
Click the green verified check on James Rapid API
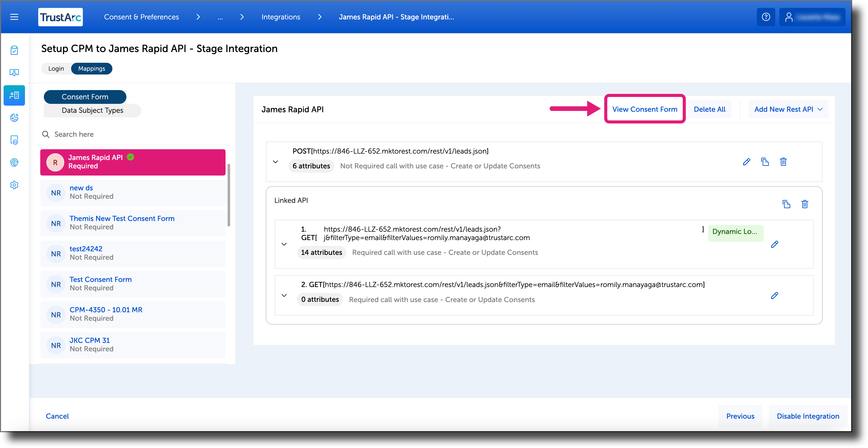tap(131, 157)
